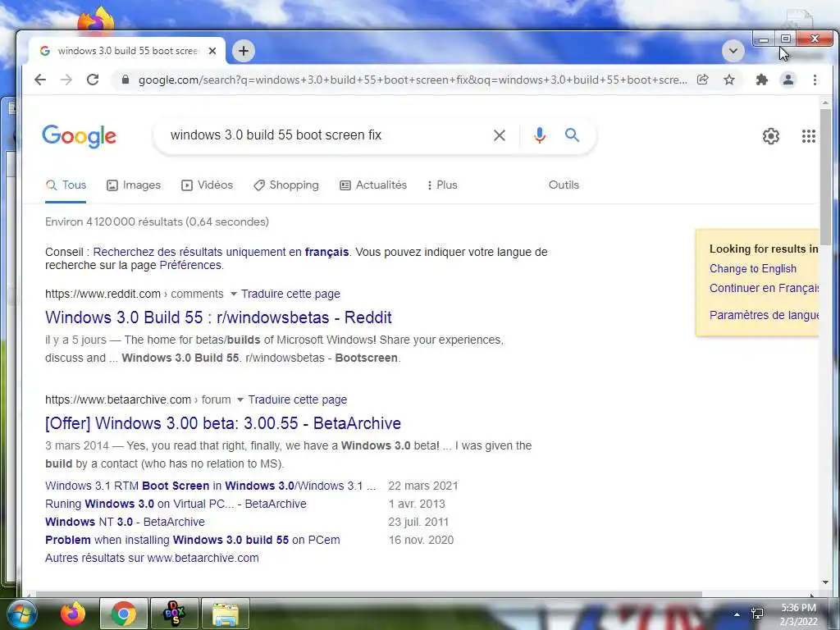
Task: Go back to the previous page
Action: coord(40,80)
